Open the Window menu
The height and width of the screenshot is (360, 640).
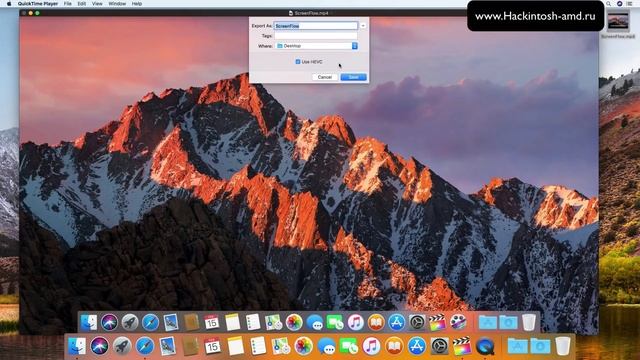117,4
